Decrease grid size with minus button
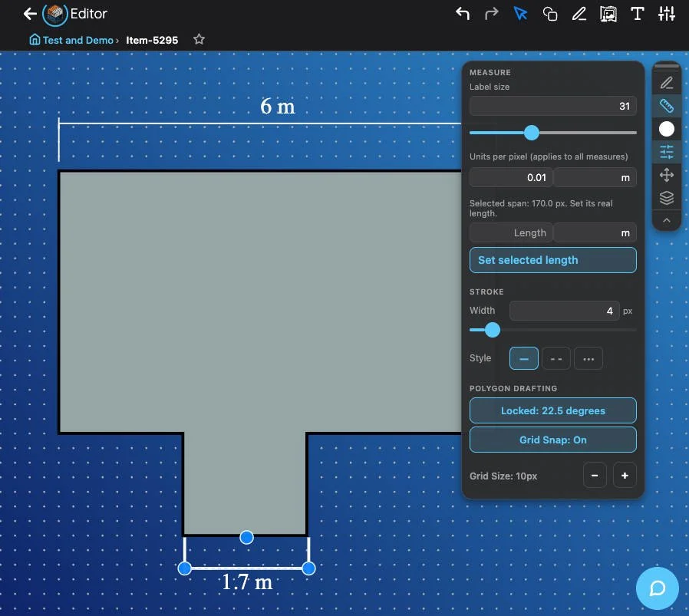The image size is (689, 616). point(595,476)
